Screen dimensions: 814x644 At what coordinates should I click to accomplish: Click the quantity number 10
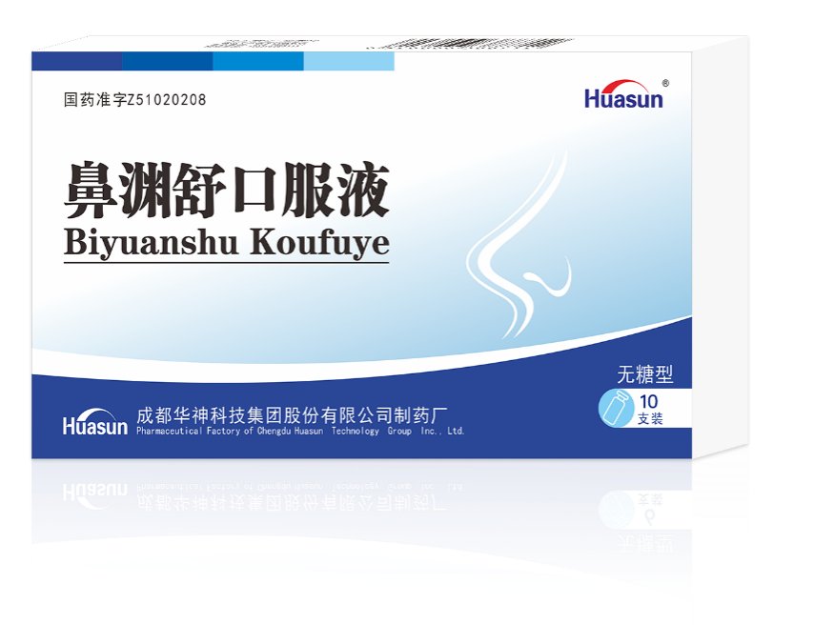tap(649, 401)
